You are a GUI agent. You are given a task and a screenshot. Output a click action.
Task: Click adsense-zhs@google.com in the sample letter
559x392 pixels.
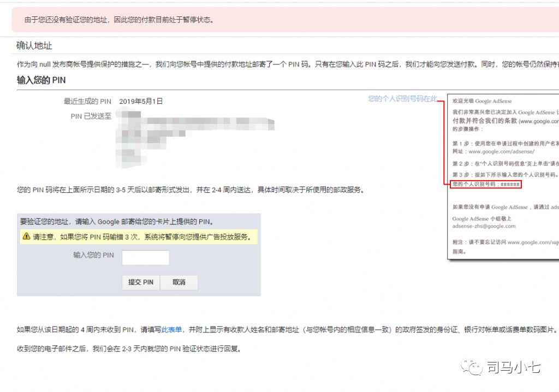(x=484, y=226)
